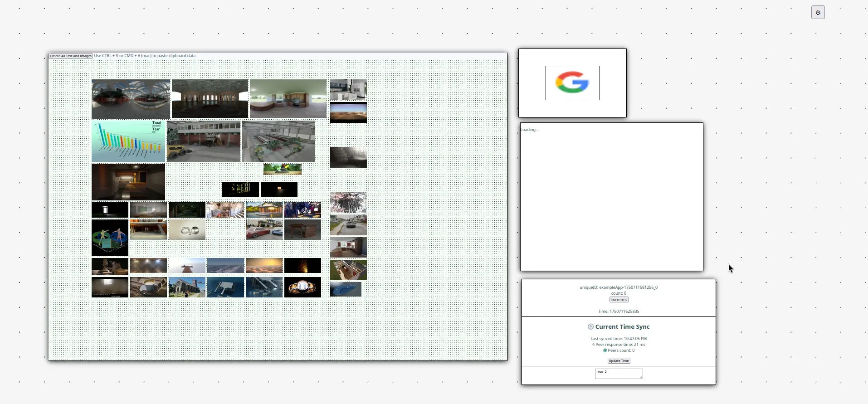Click the 'Time: 1750711625835' text

coord(619,312)
